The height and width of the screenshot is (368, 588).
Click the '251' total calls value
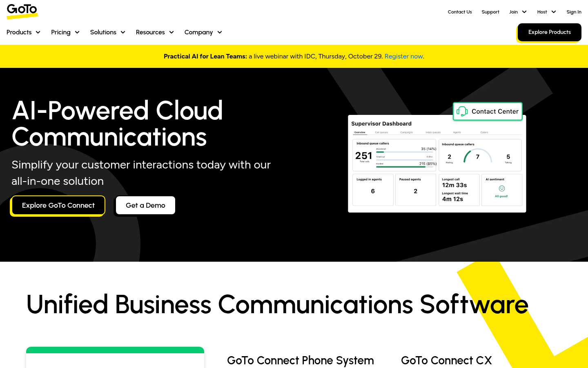363,156
